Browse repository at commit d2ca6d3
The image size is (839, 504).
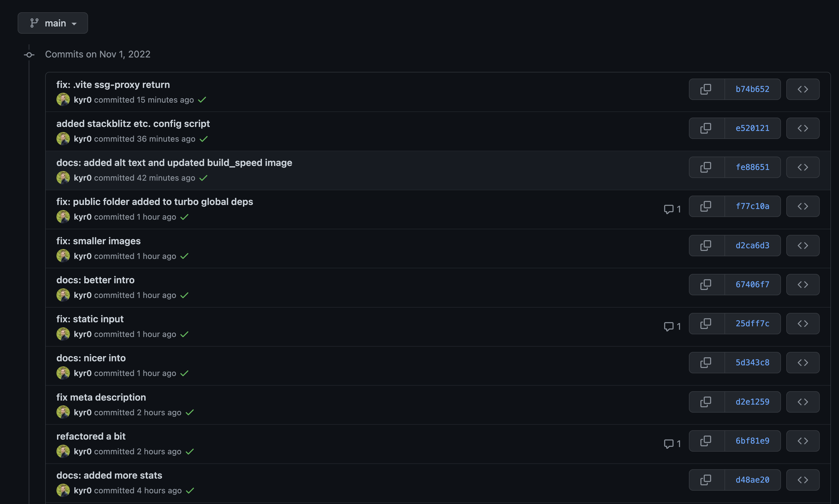(x=803, y=245)
